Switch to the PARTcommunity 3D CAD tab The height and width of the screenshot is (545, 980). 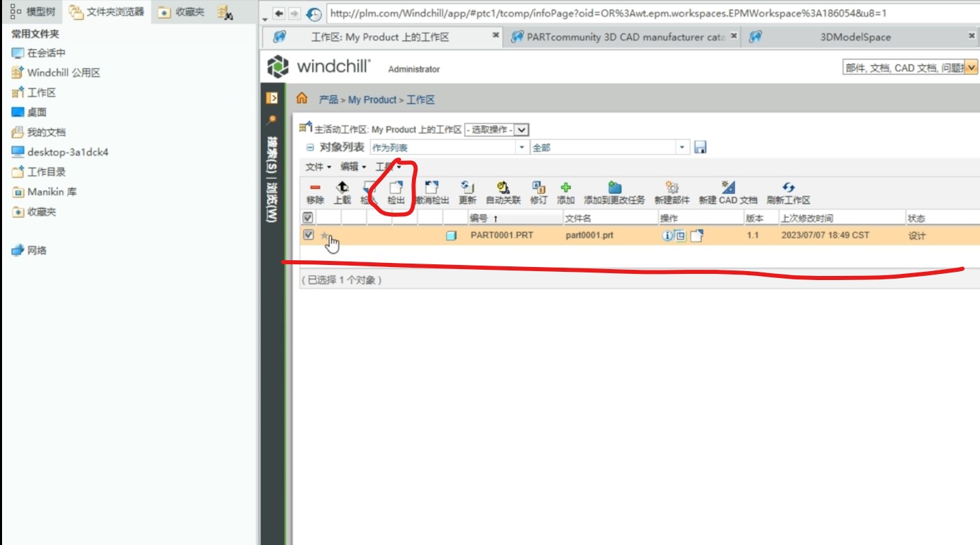coord(623,37)
